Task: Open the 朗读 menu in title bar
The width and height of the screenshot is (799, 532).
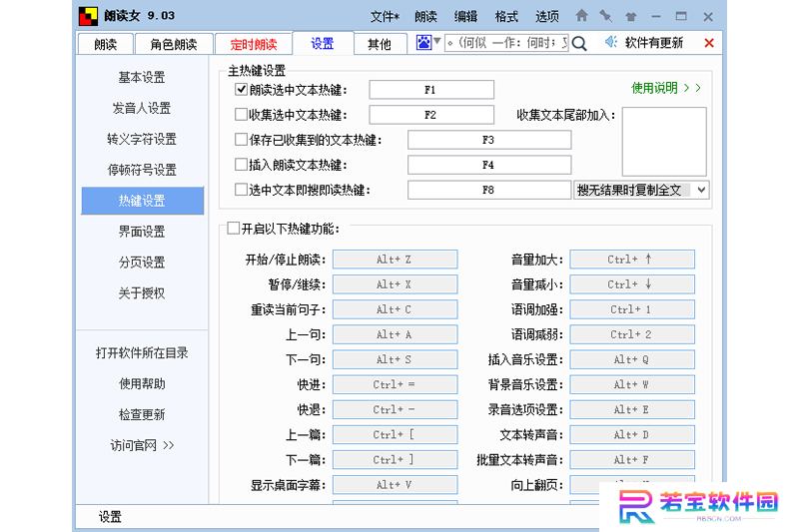Action: [x=425, y=17]
